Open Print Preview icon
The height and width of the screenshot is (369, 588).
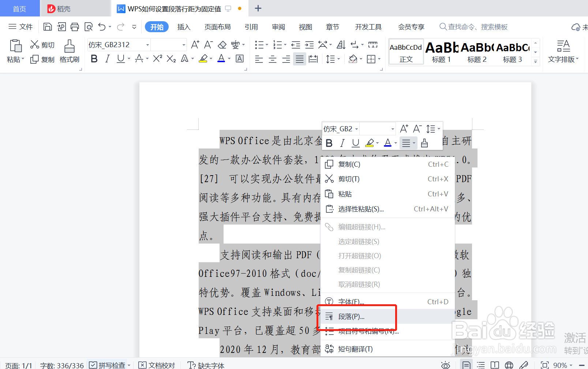[x=89, y=27]
